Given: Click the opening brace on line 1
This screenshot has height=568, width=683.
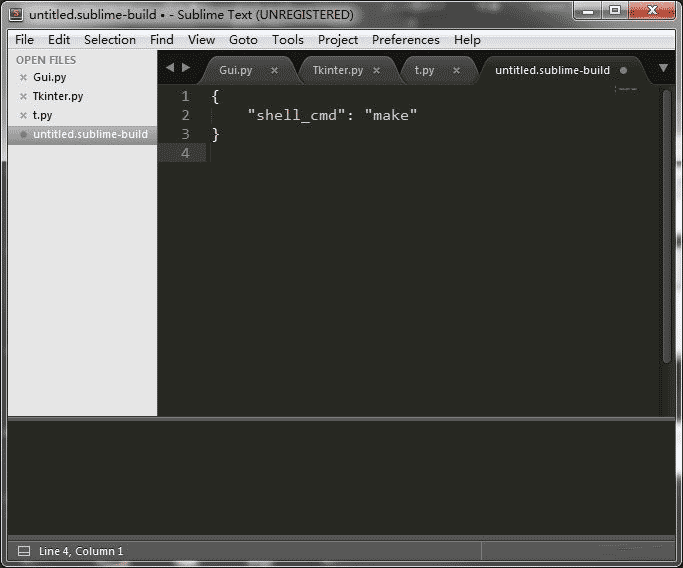Looking at the screenshot, I should pyautogui.click(x=215, y=96).
